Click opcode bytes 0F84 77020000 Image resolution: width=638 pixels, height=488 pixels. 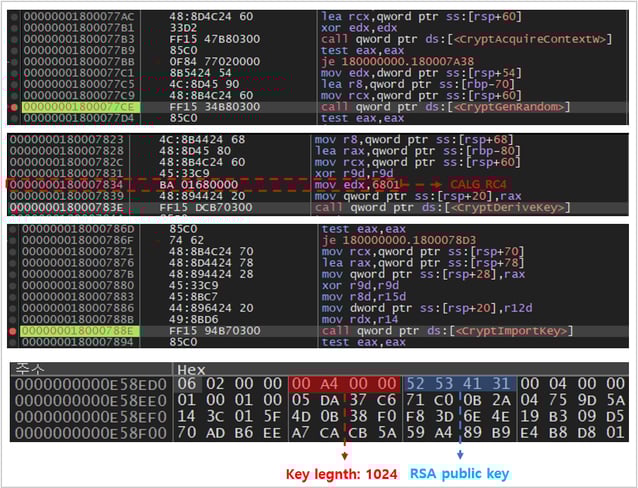coord(214,62)
